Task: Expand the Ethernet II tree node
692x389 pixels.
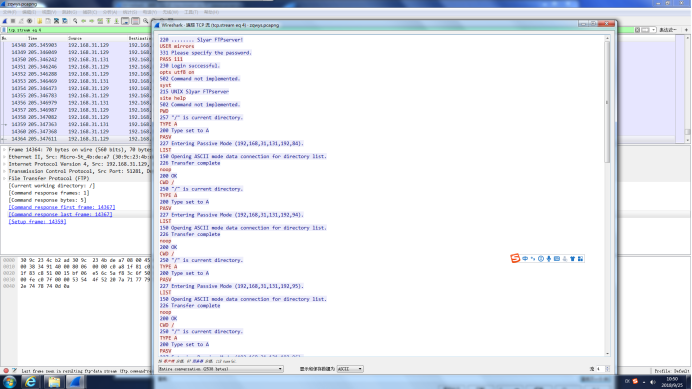Action: pyautogui.click(x=4, y=157)
